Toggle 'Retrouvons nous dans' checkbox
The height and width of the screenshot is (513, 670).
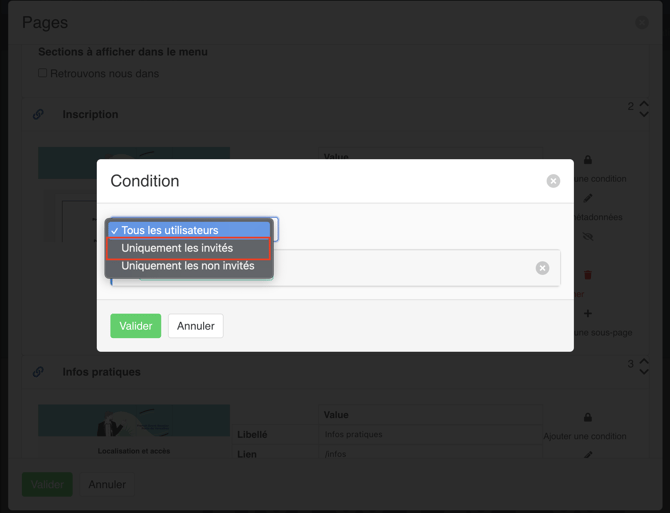tap(43, 73)
